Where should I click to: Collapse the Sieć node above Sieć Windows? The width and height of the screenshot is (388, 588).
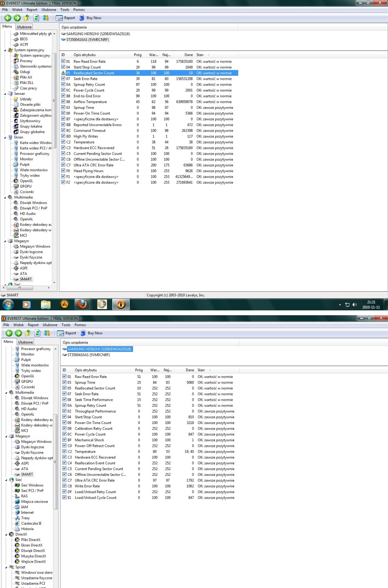6,480
